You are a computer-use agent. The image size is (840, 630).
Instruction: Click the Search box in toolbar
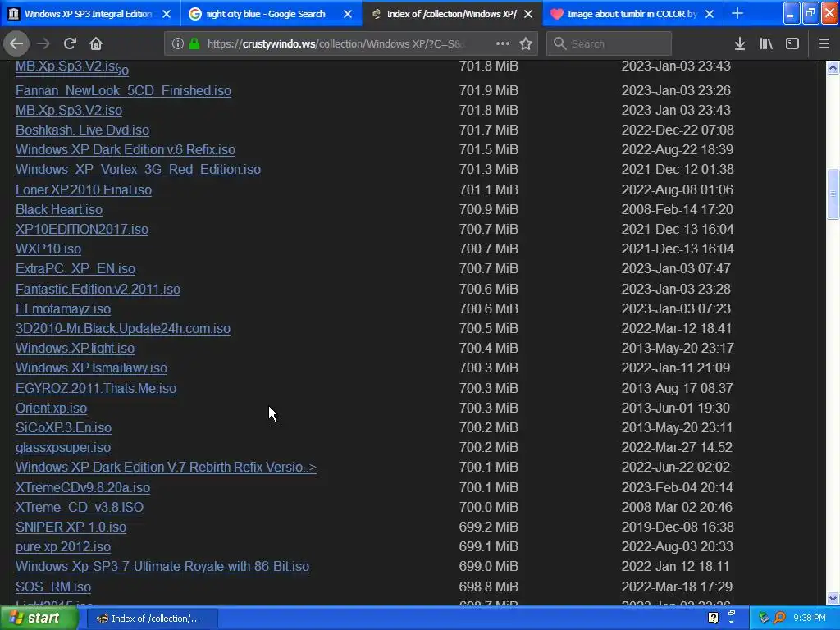pyautogui.click(x=609, y=43)
